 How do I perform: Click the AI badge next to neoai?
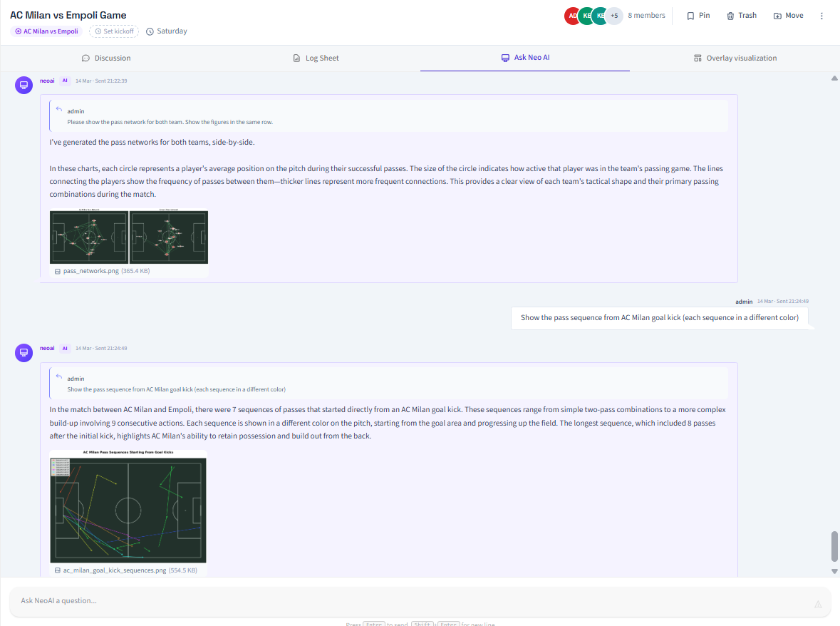click(65, 81)
